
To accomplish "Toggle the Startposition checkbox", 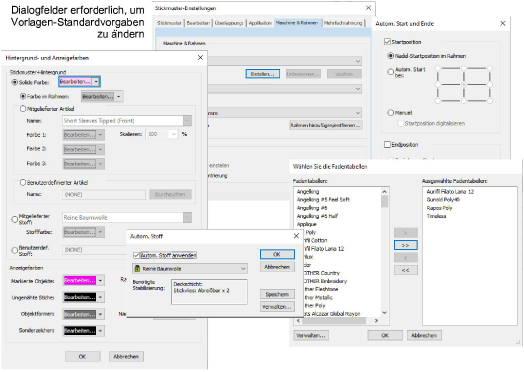I will [x=387, y=42].
